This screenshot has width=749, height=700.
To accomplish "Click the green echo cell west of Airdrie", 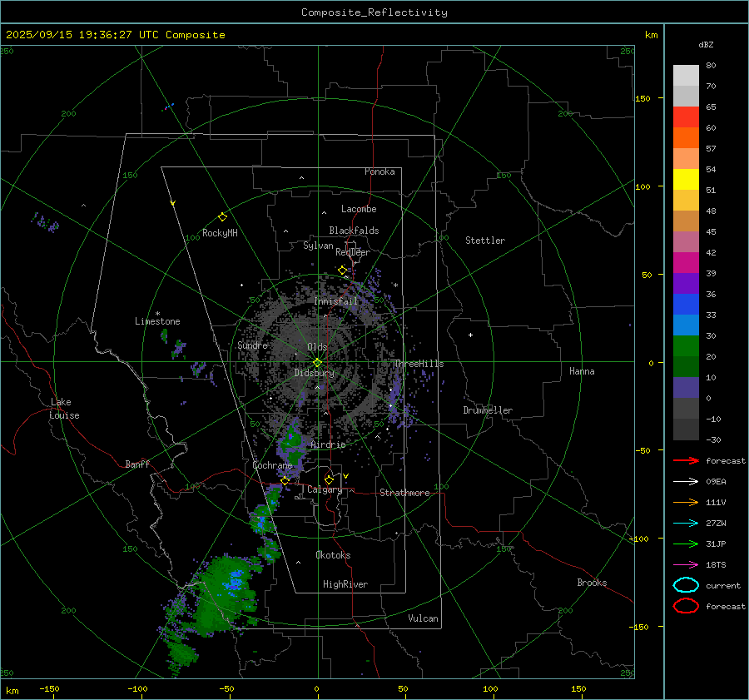I will tap(291, 448).
